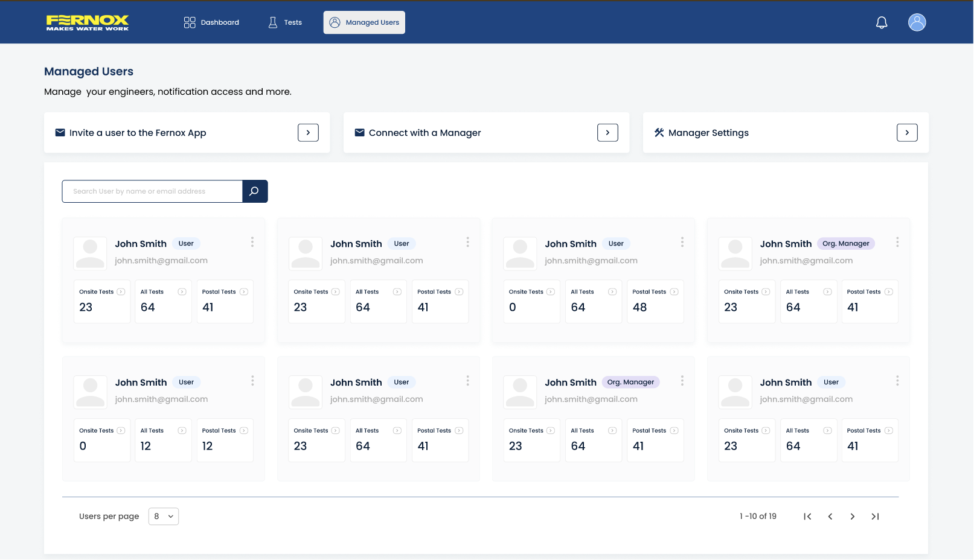Expand Invite a user to the Fernox App
Image resolution: width=974 pixels, height=560 pixels.
click(x=308, y=133)
